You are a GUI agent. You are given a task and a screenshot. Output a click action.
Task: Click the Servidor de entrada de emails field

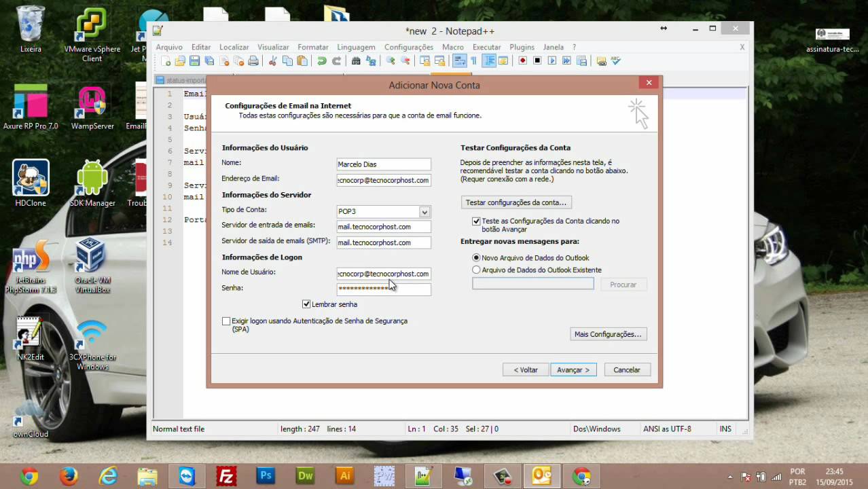tap(384, 227)
